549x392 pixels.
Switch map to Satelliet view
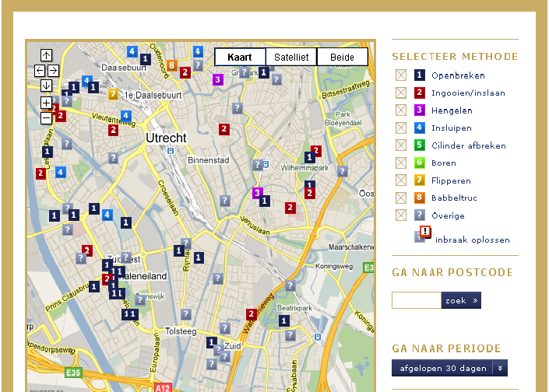[291, 57]
